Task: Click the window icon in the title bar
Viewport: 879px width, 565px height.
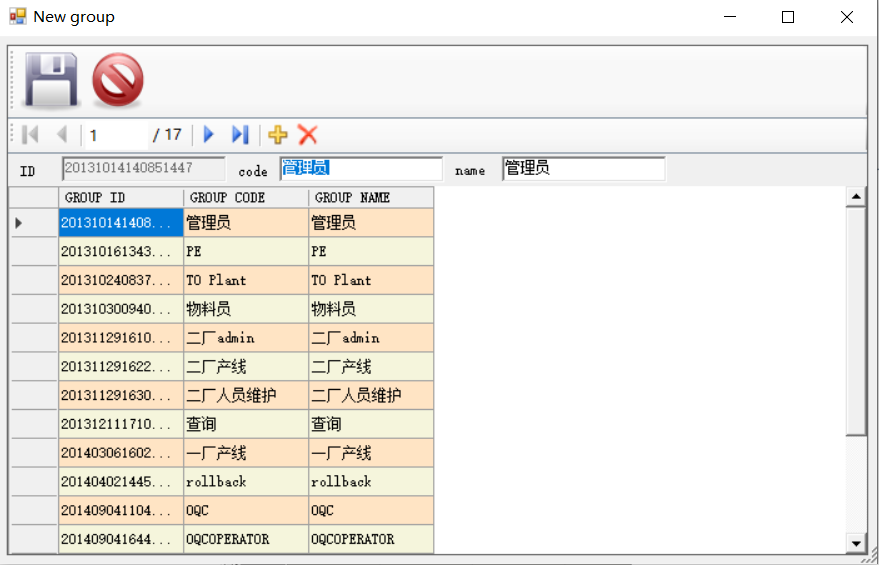Action: (17, 17)
